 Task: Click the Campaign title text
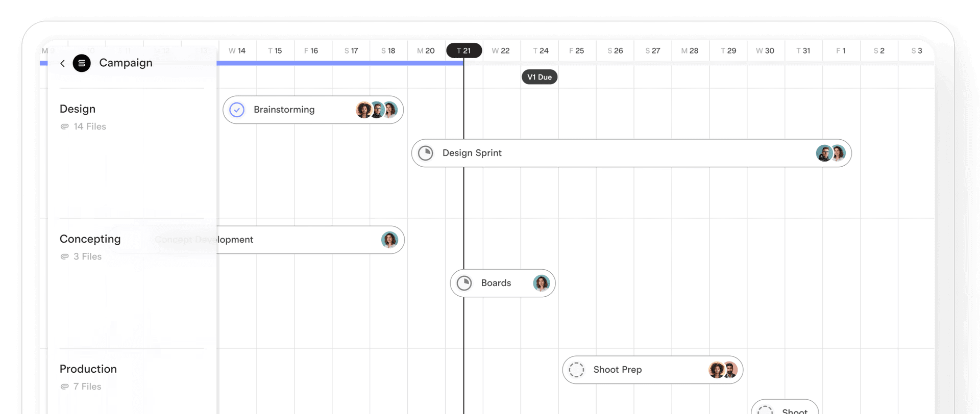click(x=126, y=63)
